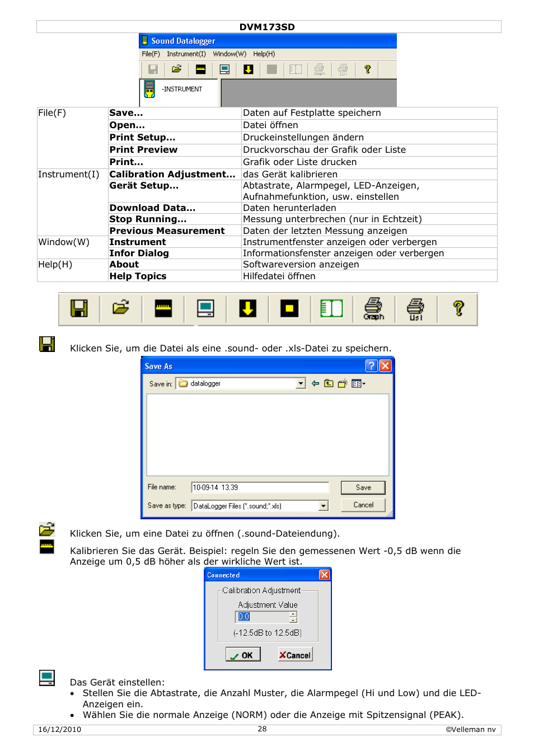
Task: Close the Connected dialog window
Action: click(324, 575)
